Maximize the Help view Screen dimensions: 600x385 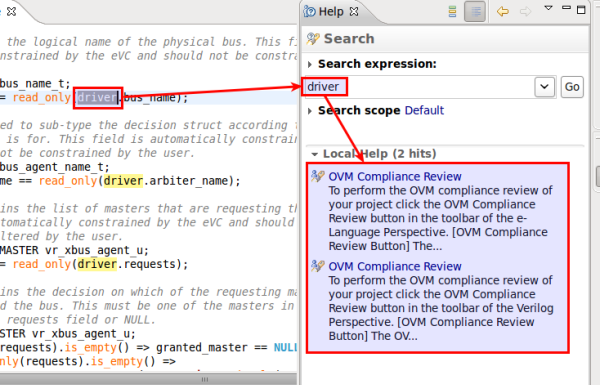tap(581, 10)
